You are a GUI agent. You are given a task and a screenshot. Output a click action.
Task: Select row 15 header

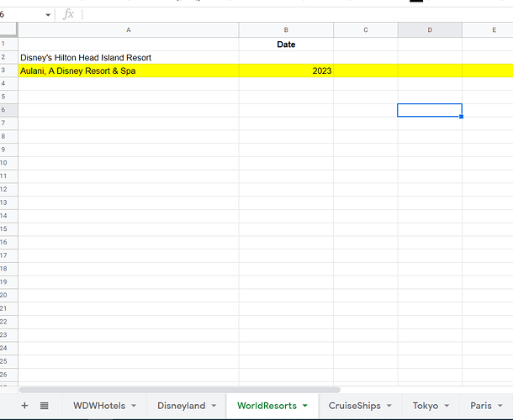click(8, 228)
